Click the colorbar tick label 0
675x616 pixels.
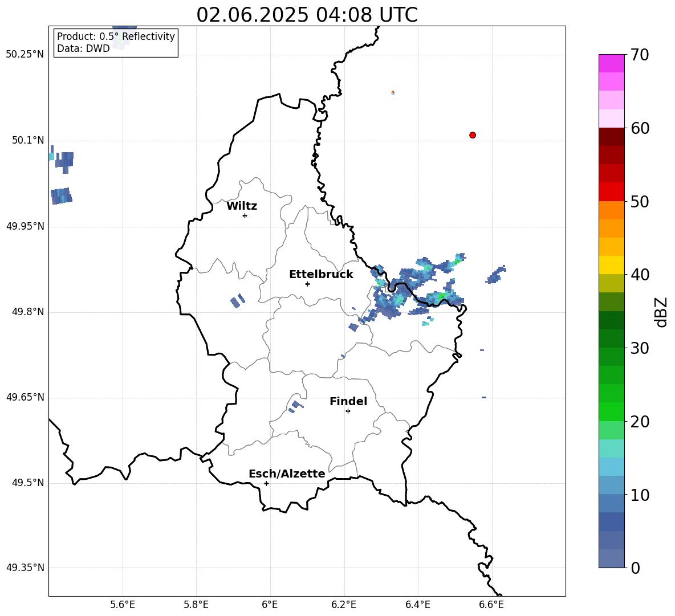coord(635,568)
